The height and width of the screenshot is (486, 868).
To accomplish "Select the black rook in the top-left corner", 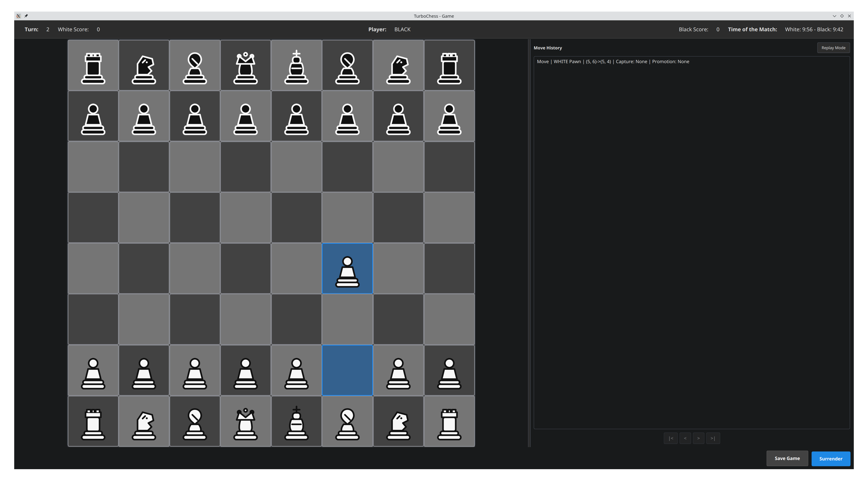I will pos(93,65).
